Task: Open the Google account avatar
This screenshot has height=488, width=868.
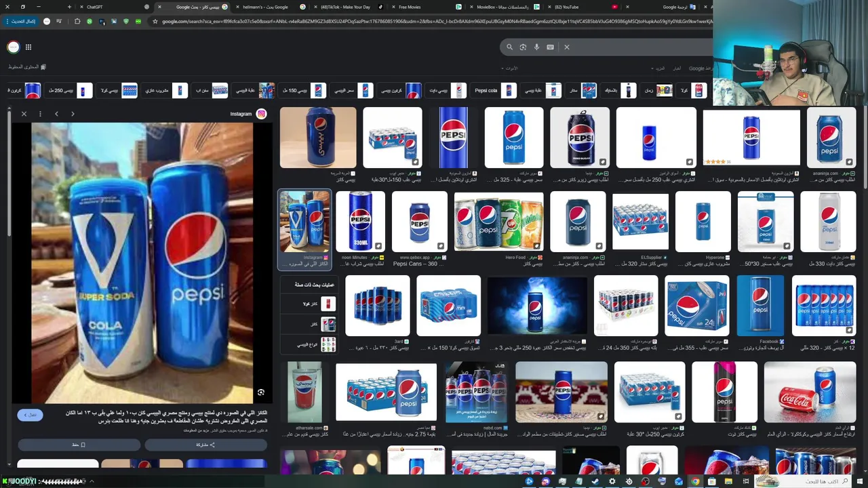Action: pos(13,47)
